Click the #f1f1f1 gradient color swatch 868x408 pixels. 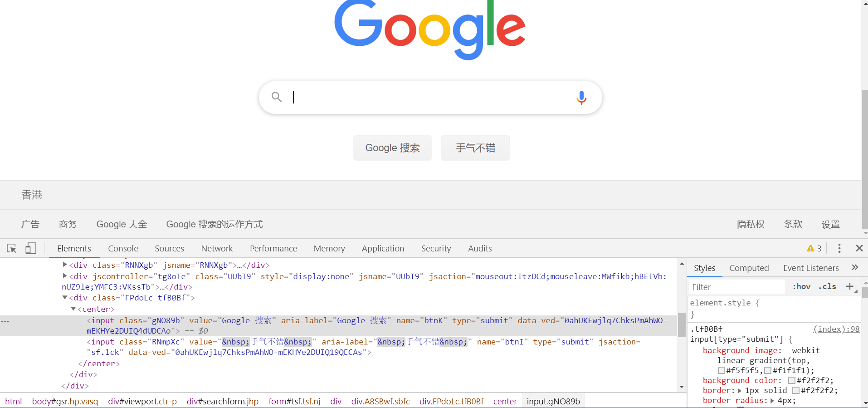pyautogui.click(x=768, y=370)
